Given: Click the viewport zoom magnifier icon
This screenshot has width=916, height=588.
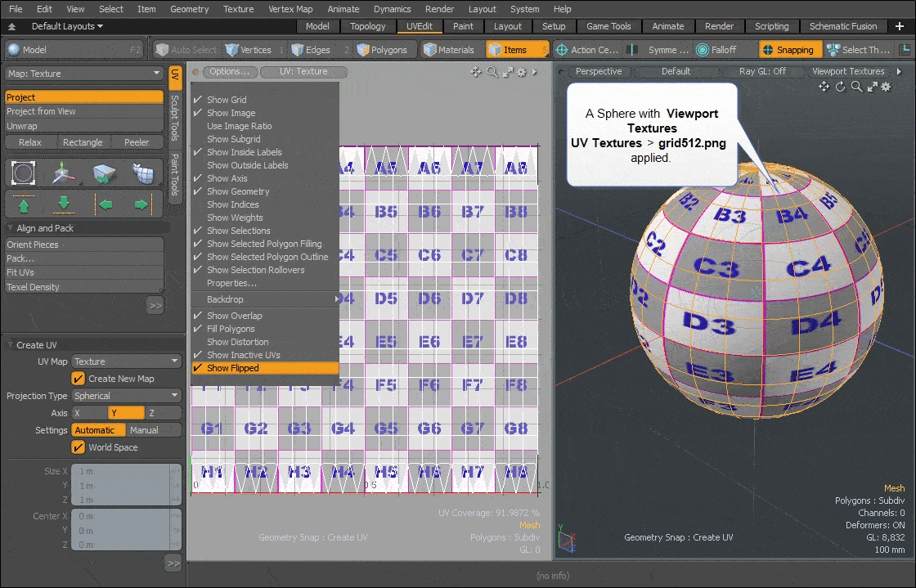Looking at the screenshot, I should (857, 87).
